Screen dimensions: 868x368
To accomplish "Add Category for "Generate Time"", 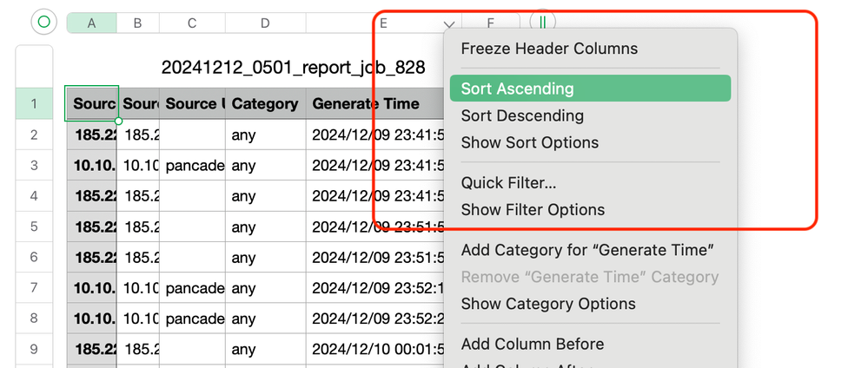I will point(587,250).
